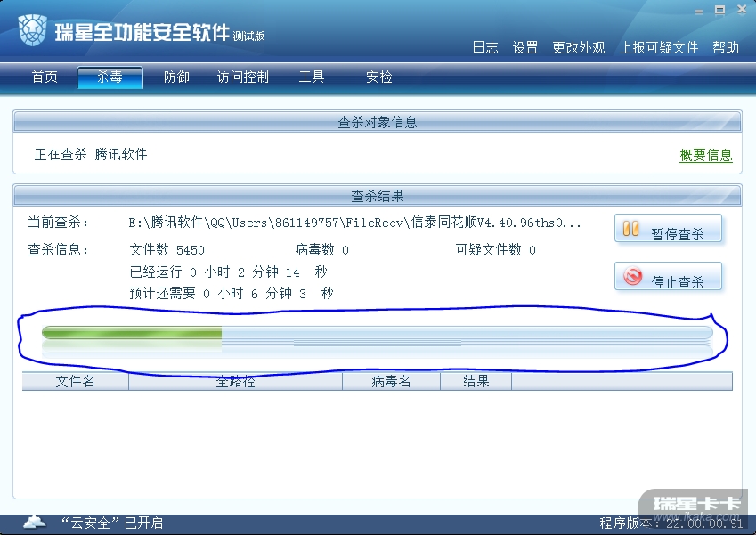Open the 日志 menu
This screenshot has height=535, width=756.
pos(485,47)
